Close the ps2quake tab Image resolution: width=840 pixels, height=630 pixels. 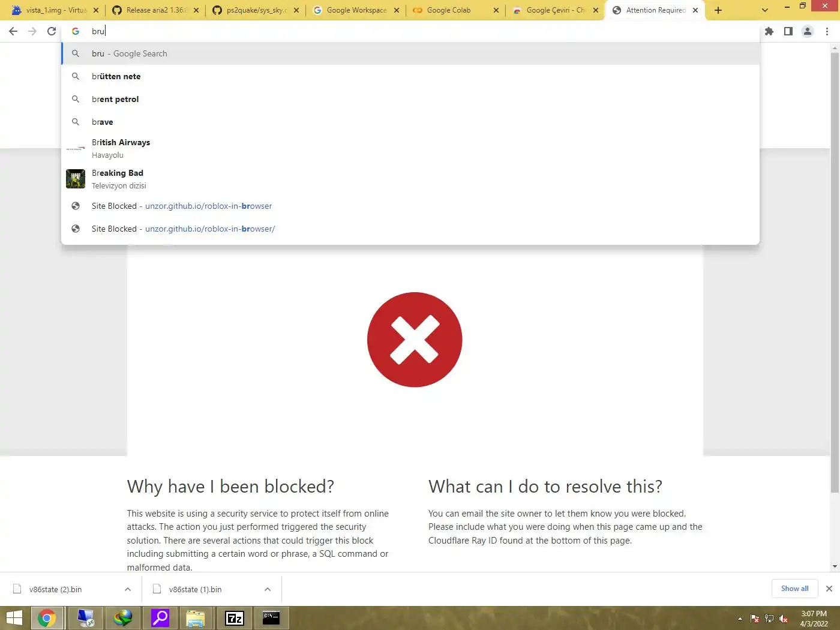coord(296,10)
